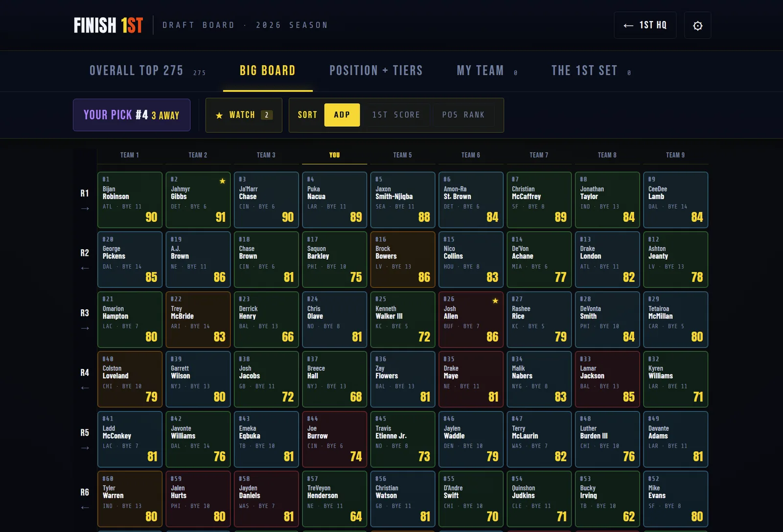Screen dimensions: 783x532
Task: Click the star on Jahmyr Gibbs card
Action: click(x=222, y=181)
